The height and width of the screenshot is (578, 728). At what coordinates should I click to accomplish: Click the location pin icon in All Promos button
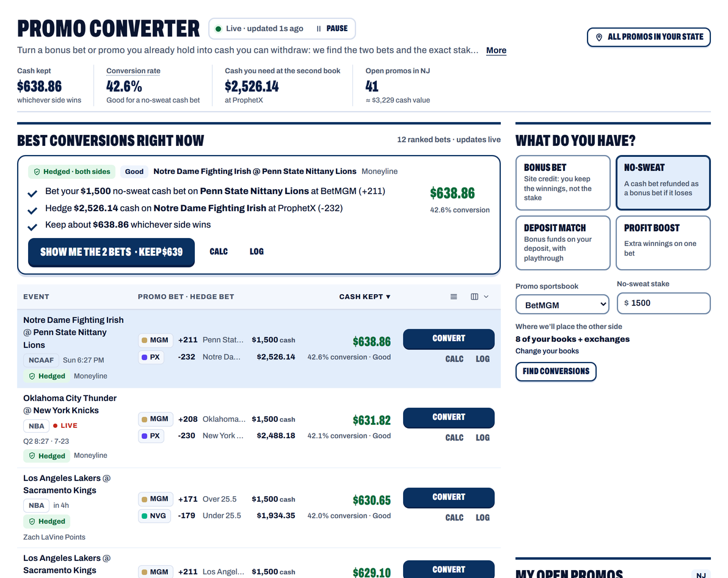[599, 37]
